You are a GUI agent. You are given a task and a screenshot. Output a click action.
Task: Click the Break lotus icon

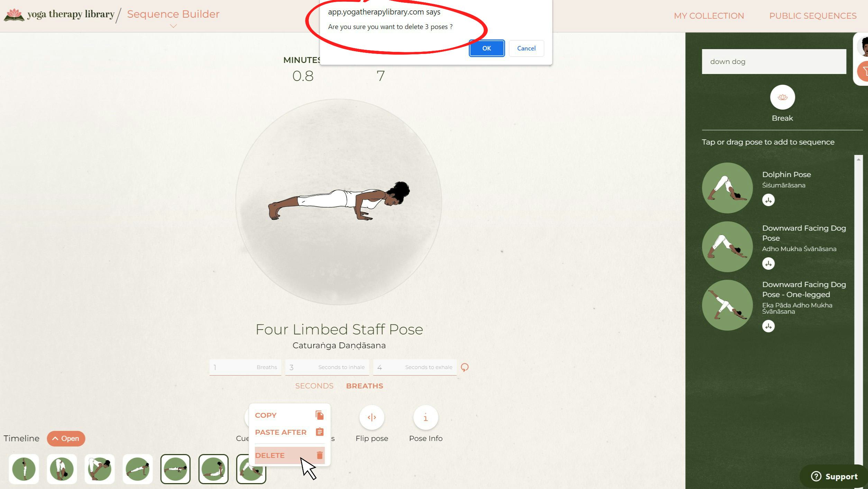(782, 97)
